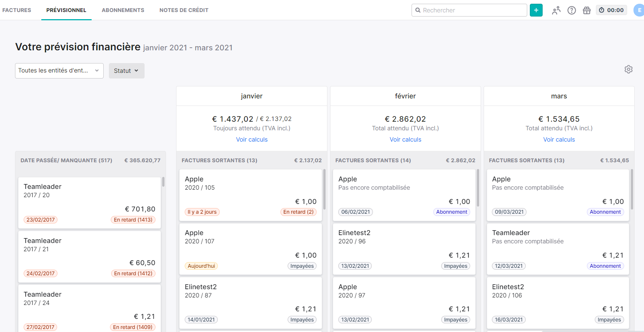Click the Rechercher search field
This screenshot has width=644, height=332.
[x=469, y=10]
